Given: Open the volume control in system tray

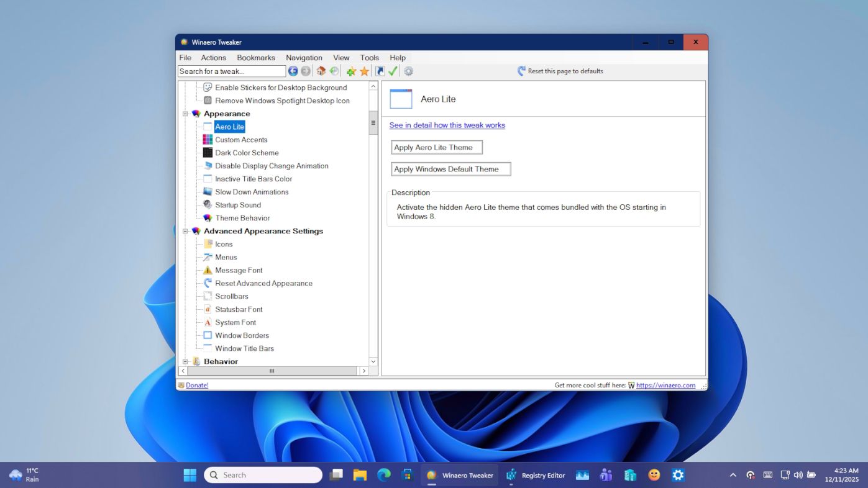Looking at the screenshot, I should pos(798,474).
